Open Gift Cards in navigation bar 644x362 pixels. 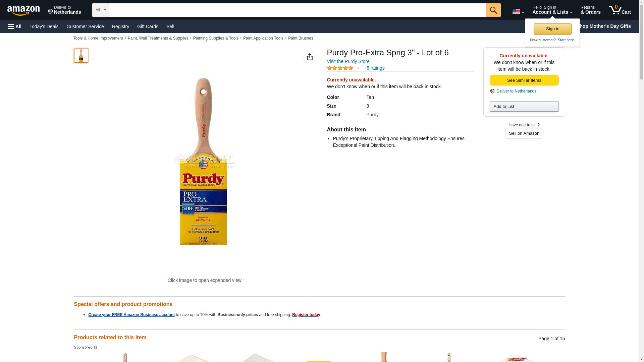pos(148,26)
